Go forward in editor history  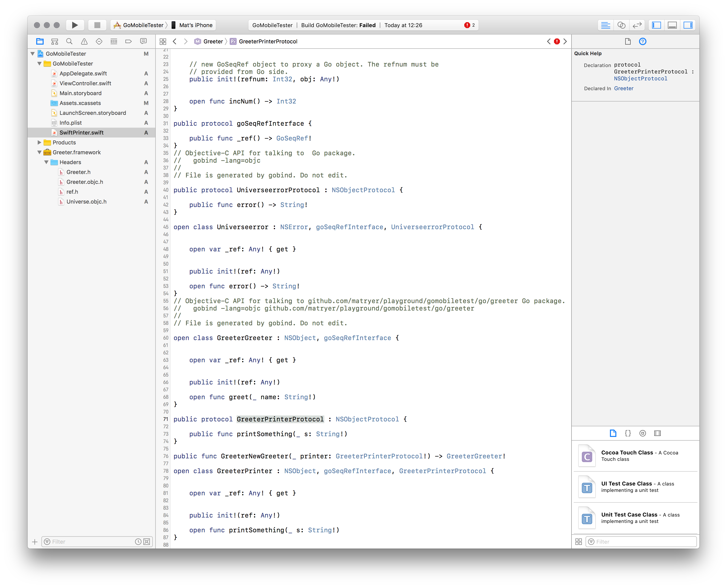[186, 41]
